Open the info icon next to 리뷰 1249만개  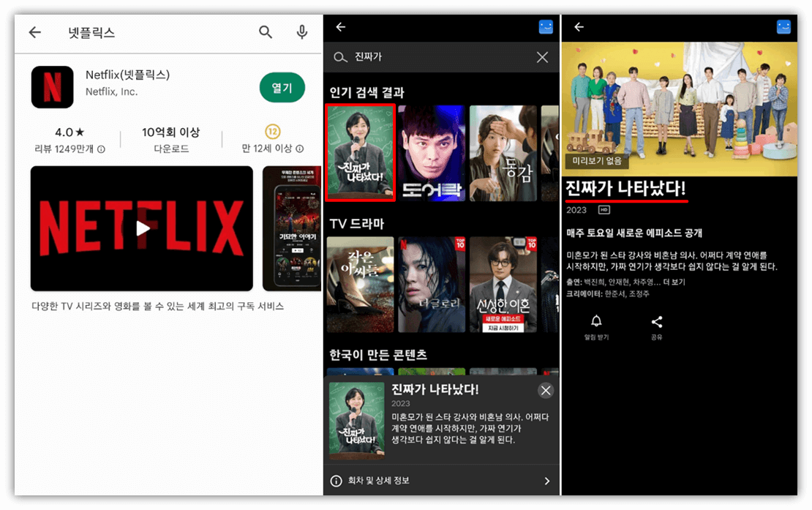pyautogui.click(x=102, y=149)
